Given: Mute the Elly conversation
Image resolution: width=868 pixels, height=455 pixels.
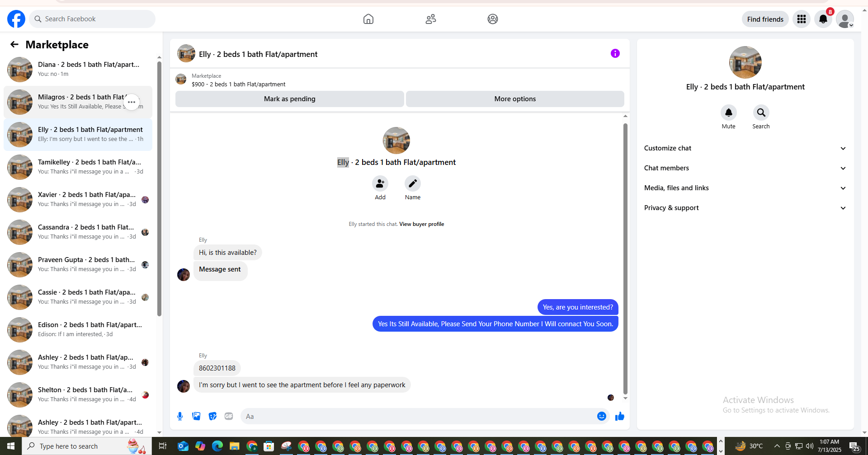Looking at the screenshot, I should [x=729, y=113].
